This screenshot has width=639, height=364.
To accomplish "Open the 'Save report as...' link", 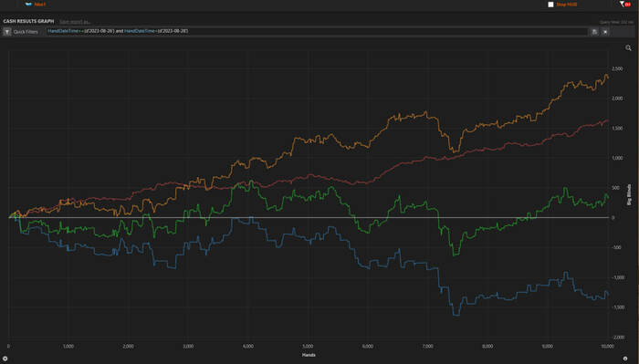I will point(75,22).
